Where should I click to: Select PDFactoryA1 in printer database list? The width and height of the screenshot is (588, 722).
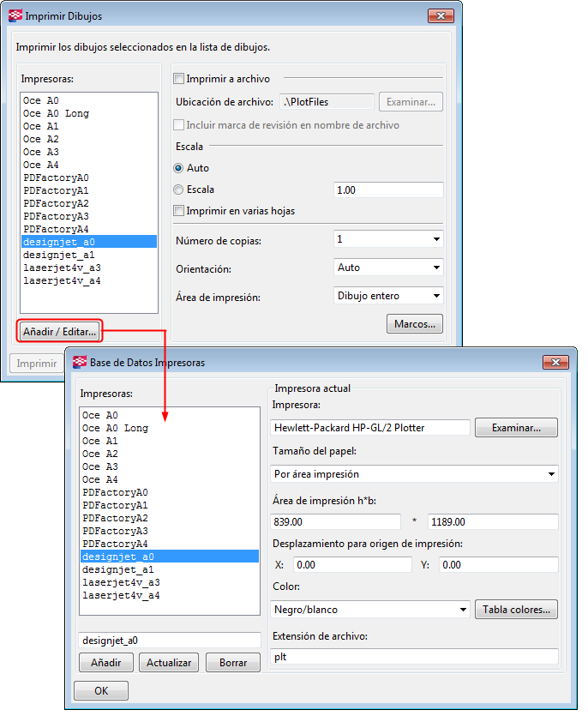click(170, 506)
